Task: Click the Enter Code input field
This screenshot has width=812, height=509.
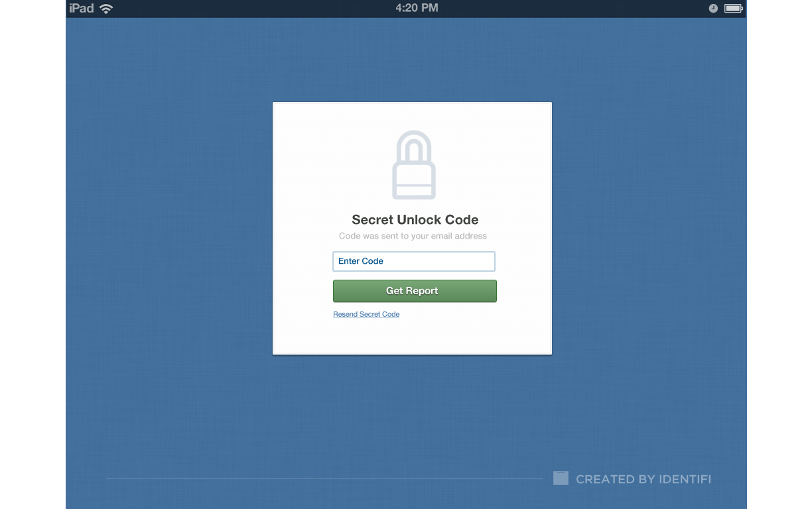Action: 414,261
